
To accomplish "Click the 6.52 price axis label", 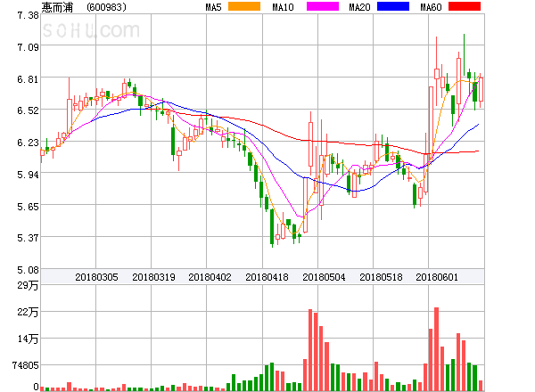I will 28,110.
